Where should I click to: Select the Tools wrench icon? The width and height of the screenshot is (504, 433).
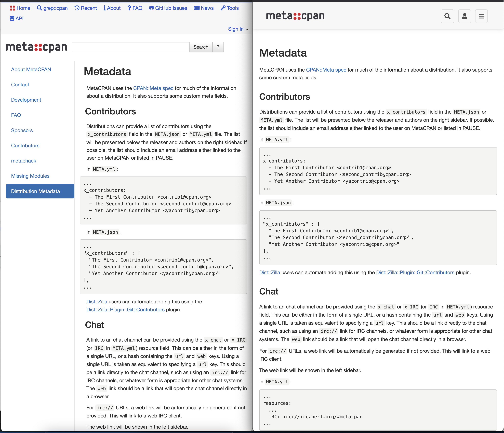(223, 8)
